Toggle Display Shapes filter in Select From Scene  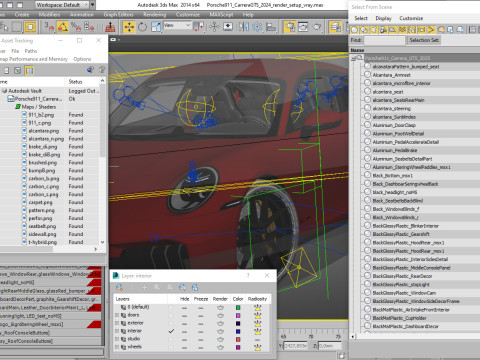point(364,30)
